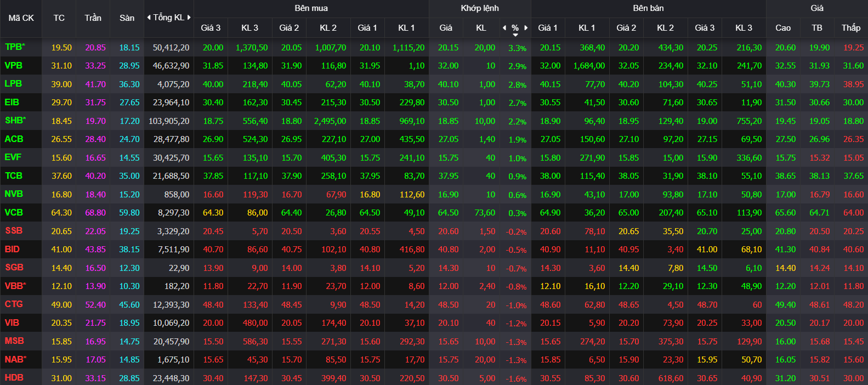The image size is (868, 385).
Task: Click VPB total volume 46,632,90
Action: 171,66
